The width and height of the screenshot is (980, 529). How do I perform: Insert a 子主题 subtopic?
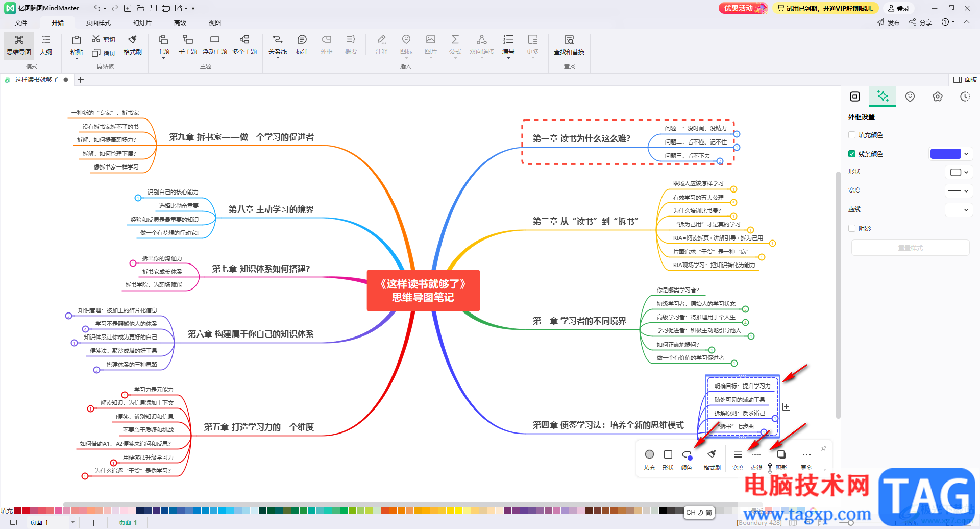click(x=188, y=45)
